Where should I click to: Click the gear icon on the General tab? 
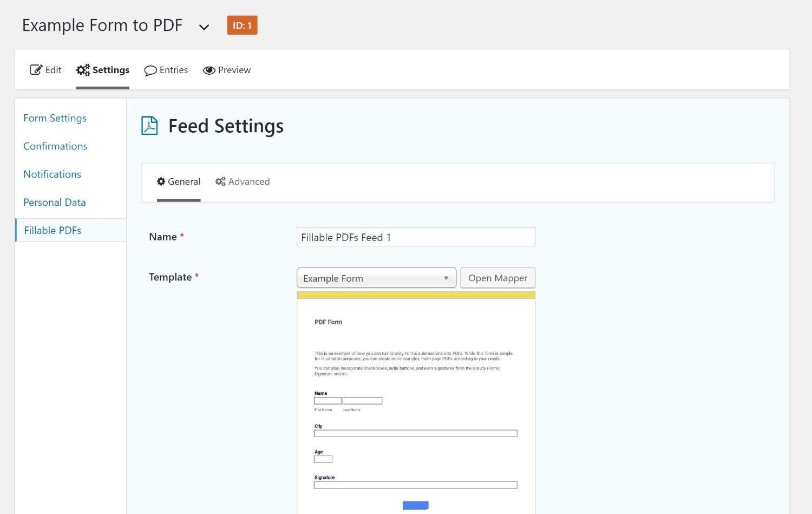161,181
